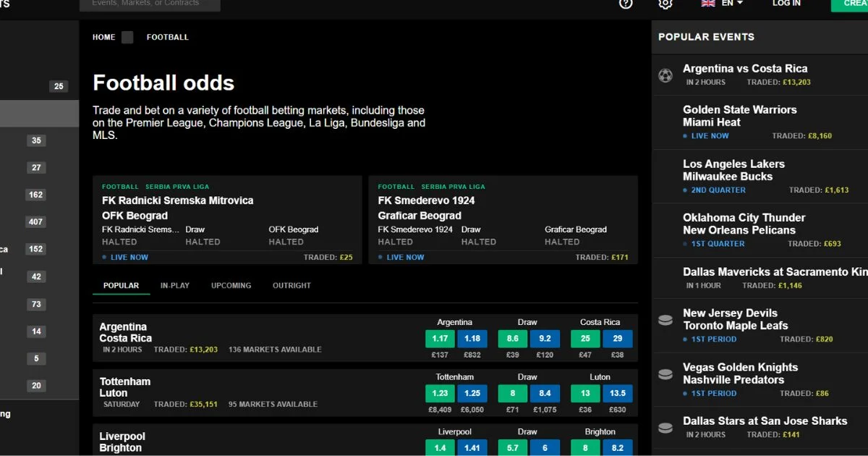Click the UK flag language icon

coord(708,4)
